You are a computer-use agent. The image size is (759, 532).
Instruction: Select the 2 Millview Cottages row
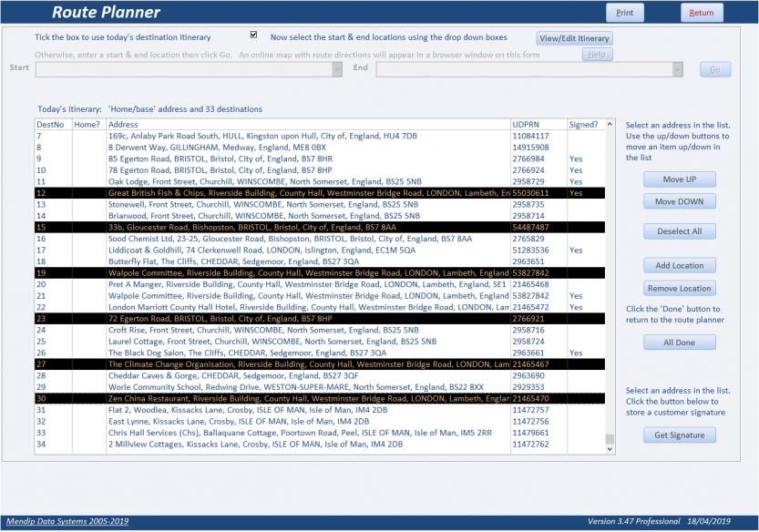pos(320,445)
